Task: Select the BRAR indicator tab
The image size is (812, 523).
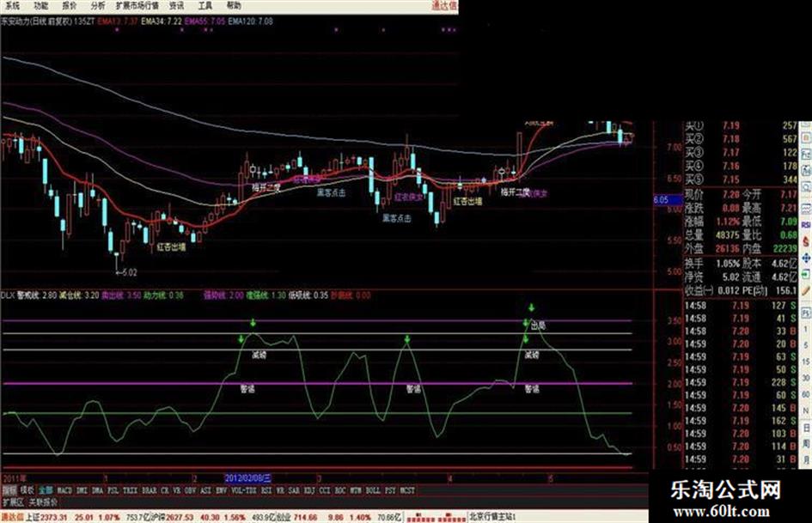Action: [150, 490]
